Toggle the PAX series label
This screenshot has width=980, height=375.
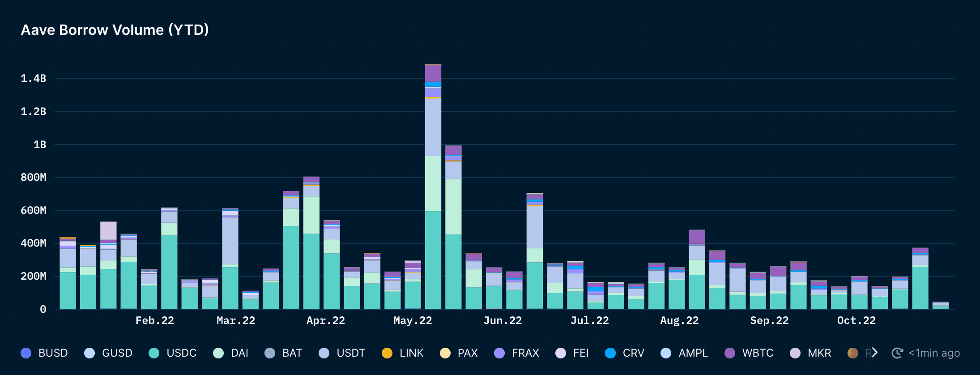[468, 353]
